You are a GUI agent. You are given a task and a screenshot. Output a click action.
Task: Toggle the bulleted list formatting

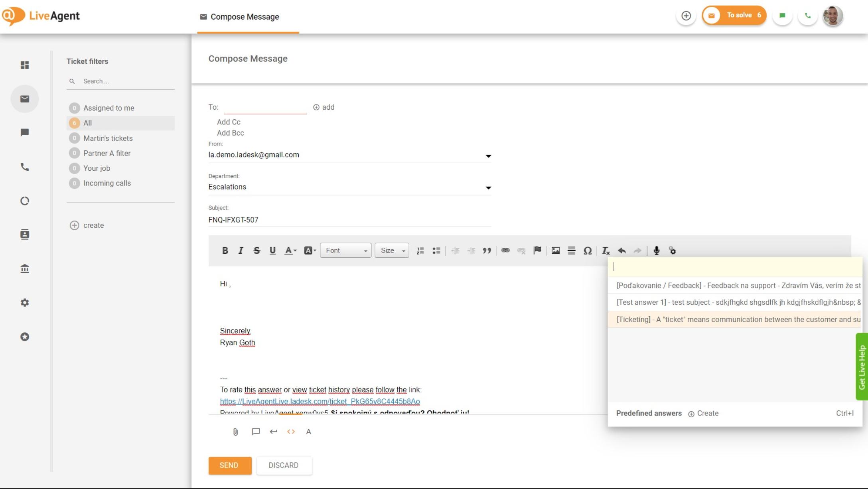(x=436, y=250)
